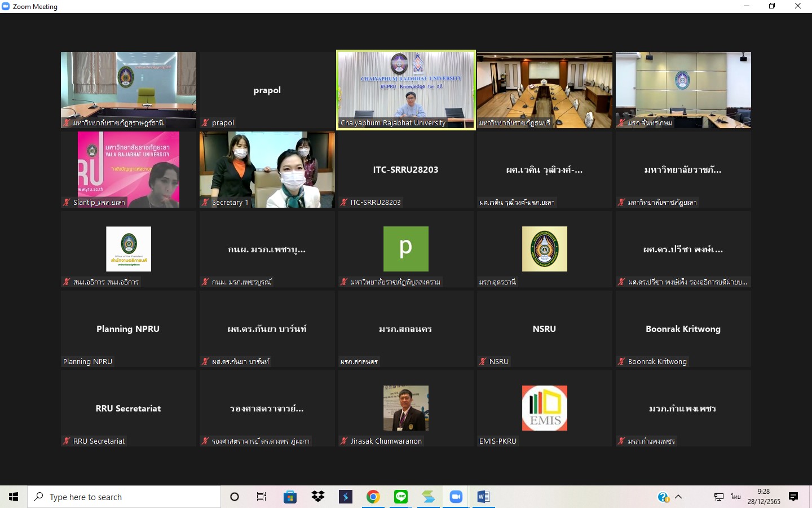The image size is (812, 508).
Task: Expand the hidden system tray icons
Action: (x=678, y=497)
